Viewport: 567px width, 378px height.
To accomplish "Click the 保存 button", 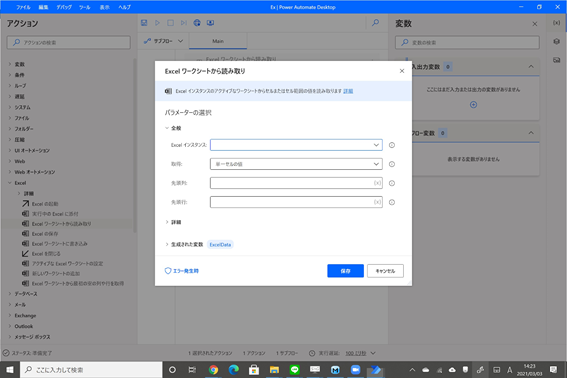I will pyautogui.click(x=345, y=271).
